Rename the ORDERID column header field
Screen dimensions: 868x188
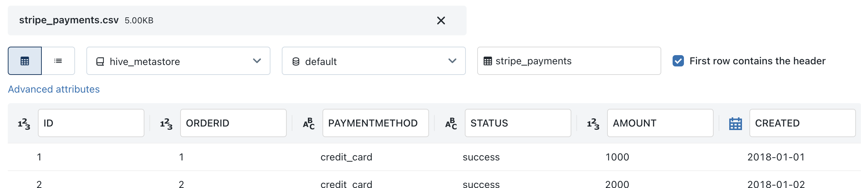pyautogui.click(x=233, y=123)
